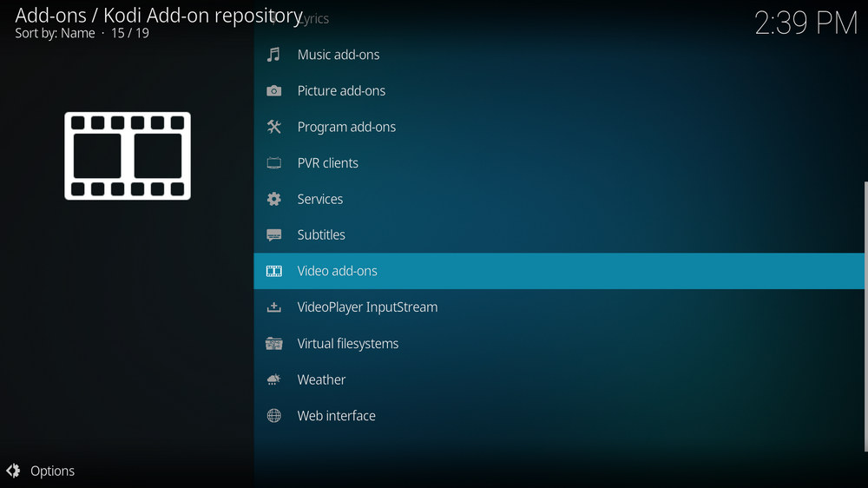Click the Subtitles caption icon
868x488 pixels.
[x=273, y=235]
